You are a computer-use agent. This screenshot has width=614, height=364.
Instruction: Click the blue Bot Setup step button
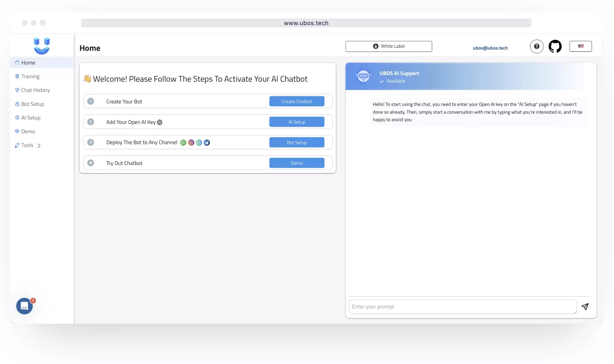click(x=297, y=143)
